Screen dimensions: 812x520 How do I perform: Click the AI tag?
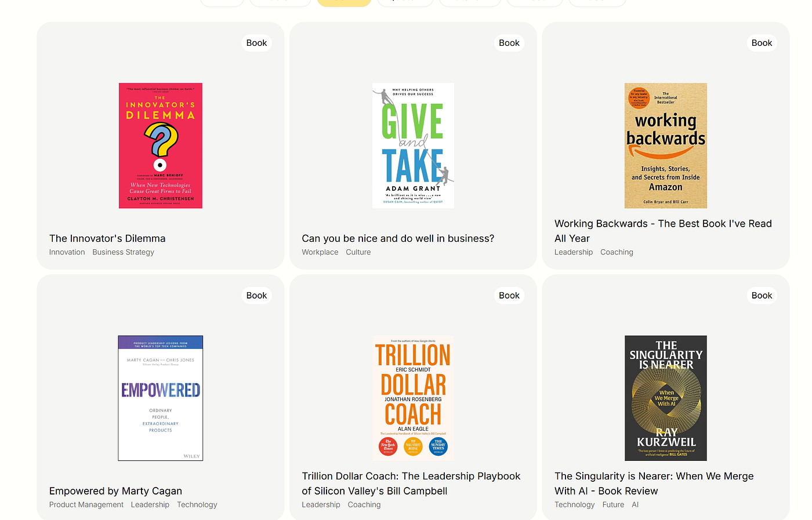[x=635, y=505]
